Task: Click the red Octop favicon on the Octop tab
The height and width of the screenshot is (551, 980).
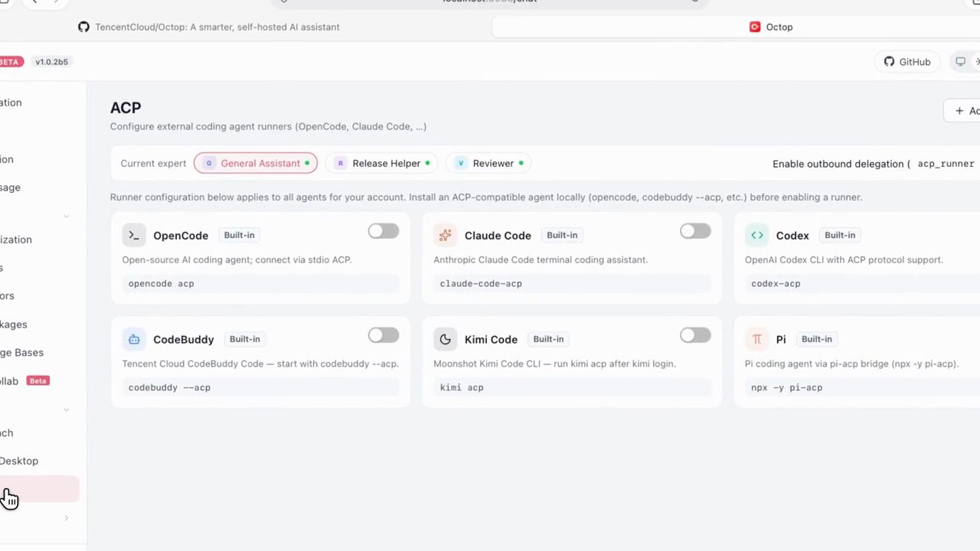Action: click(x=755, y=27)
